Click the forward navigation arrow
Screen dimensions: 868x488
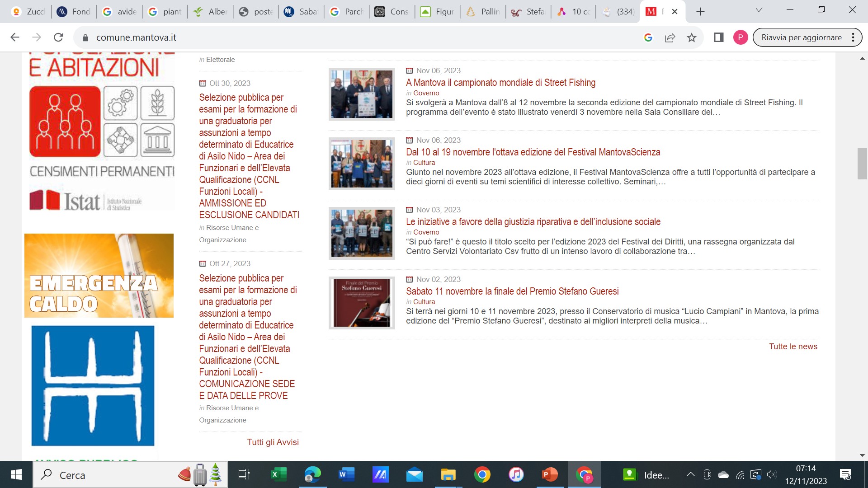pyautogui.click(x=37, y=38)
